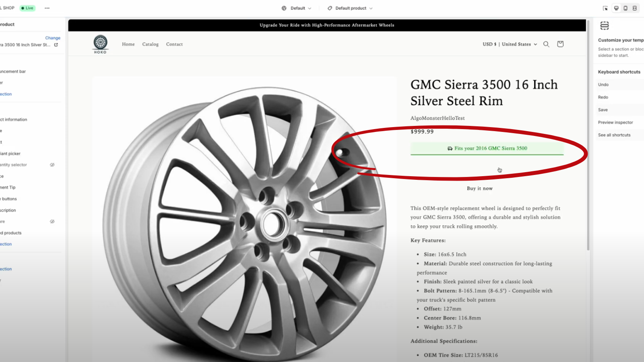The width and height of the screenshot is (644, 362).
Task: Activate the preview inspector selection tool icon
Action: [605, 8]
